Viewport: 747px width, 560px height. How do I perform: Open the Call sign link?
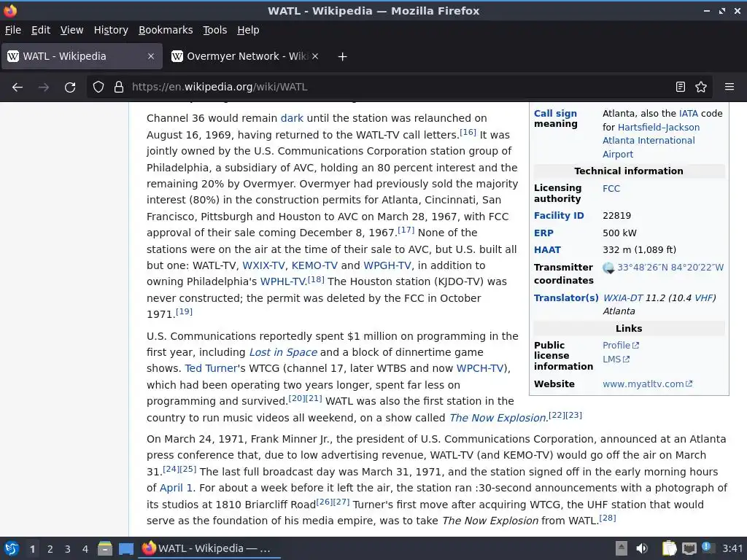pyautogui.click(x=555, y=113)
